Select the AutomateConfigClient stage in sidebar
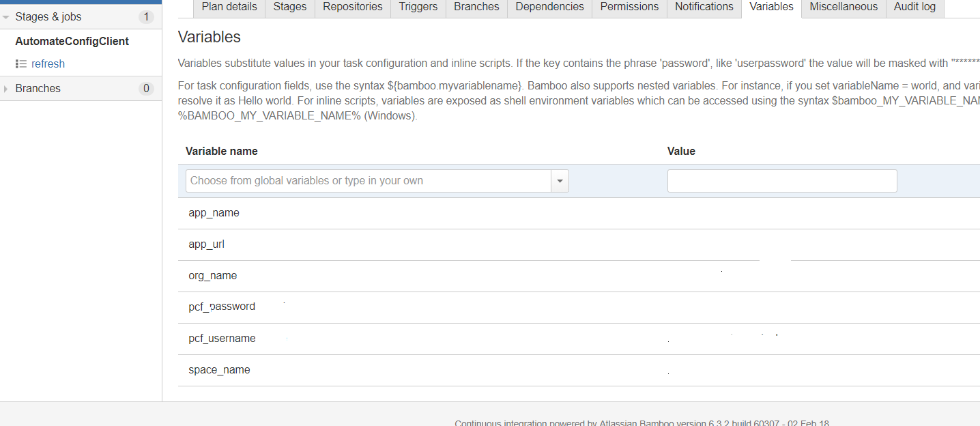Image resolution: width=980 pixels, height=426 pixels. 72,42
